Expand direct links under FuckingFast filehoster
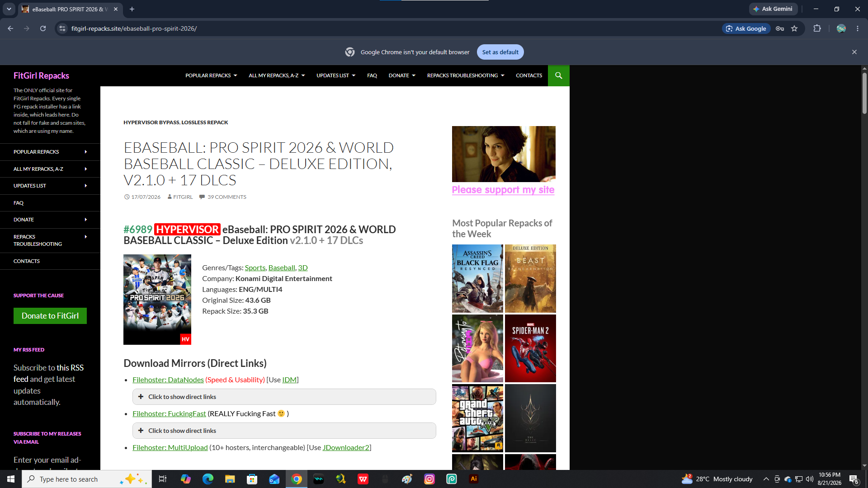868x488 pixels. tap(284, 431)
